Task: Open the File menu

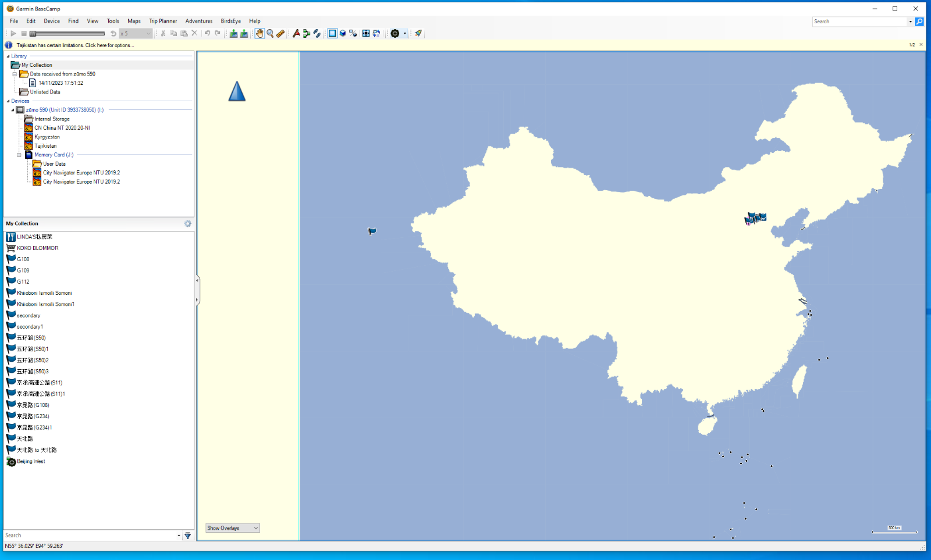Action: (x=14, y=21)
